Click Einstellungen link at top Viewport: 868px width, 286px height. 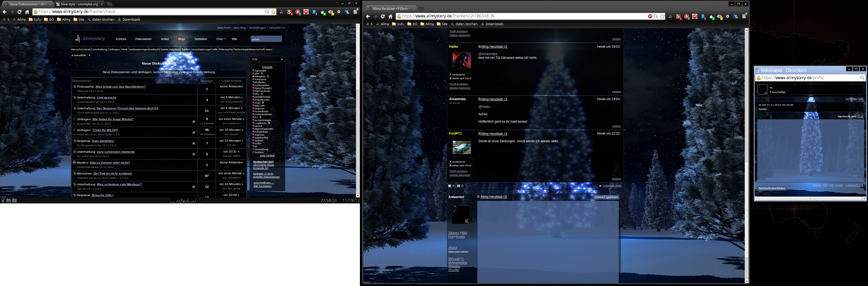tap(257, 28)
